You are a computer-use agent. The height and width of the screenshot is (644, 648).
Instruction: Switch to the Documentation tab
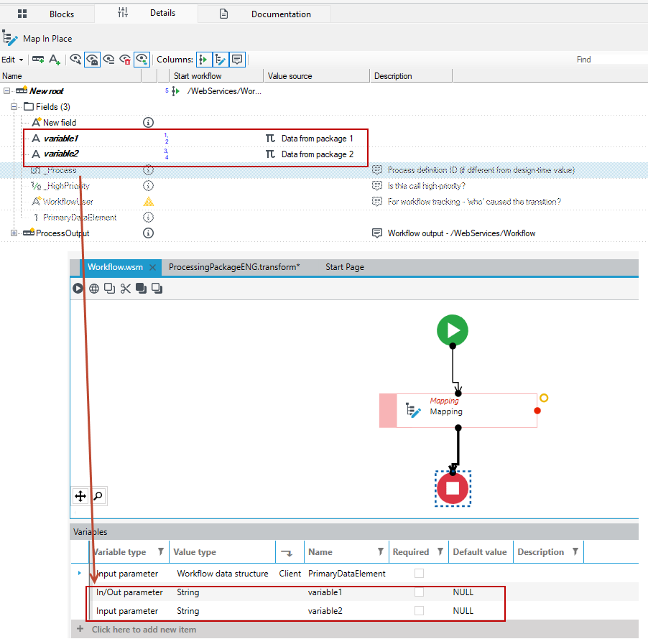264,14
